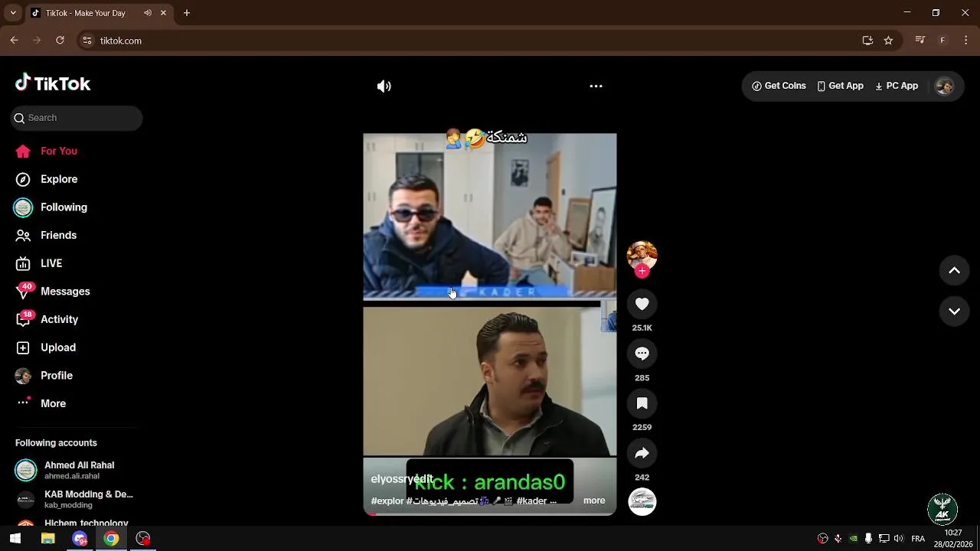
Task: Click the microphone tray icon
Action: pyautogui.click(x=868, y=539)
